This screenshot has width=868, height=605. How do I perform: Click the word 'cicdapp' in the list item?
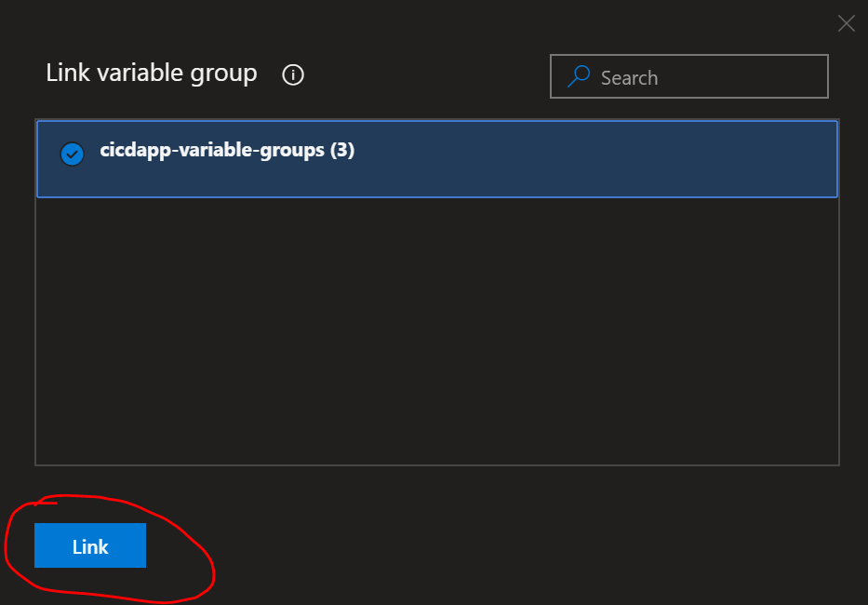(129, 151)
